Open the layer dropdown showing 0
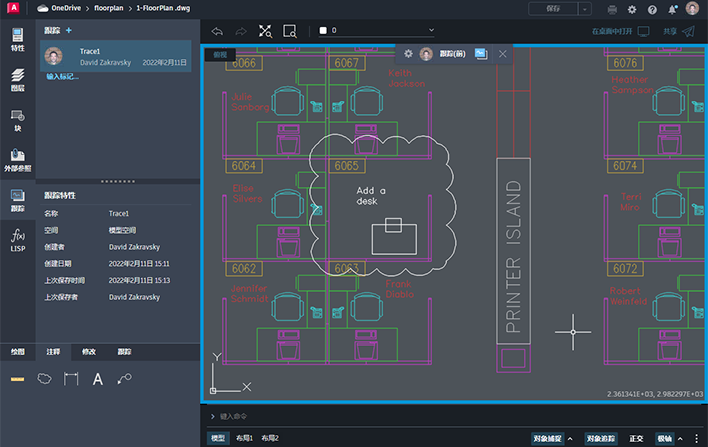 (377, 30)
